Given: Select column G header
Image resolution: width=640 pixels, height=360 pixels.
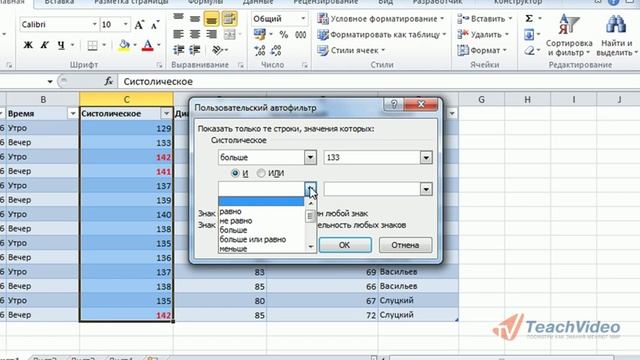Looking at the screenshot, I should tap(482, 99).
